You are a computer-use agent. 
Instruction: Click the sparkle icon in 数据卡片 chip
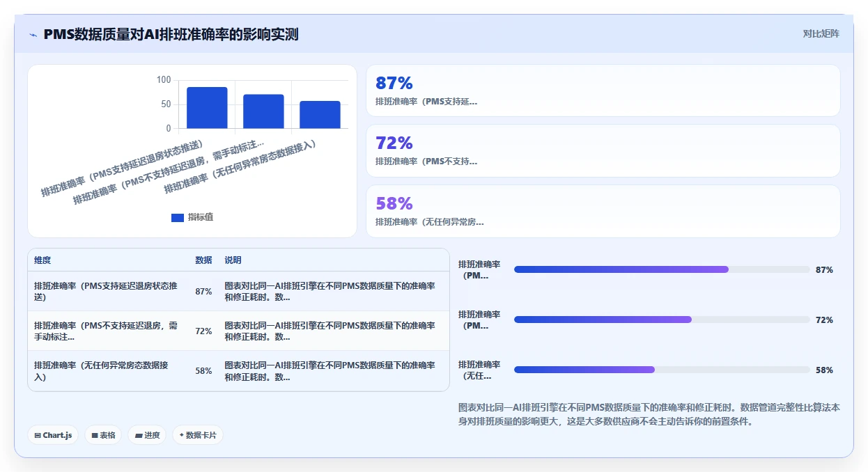pos(181,435)
